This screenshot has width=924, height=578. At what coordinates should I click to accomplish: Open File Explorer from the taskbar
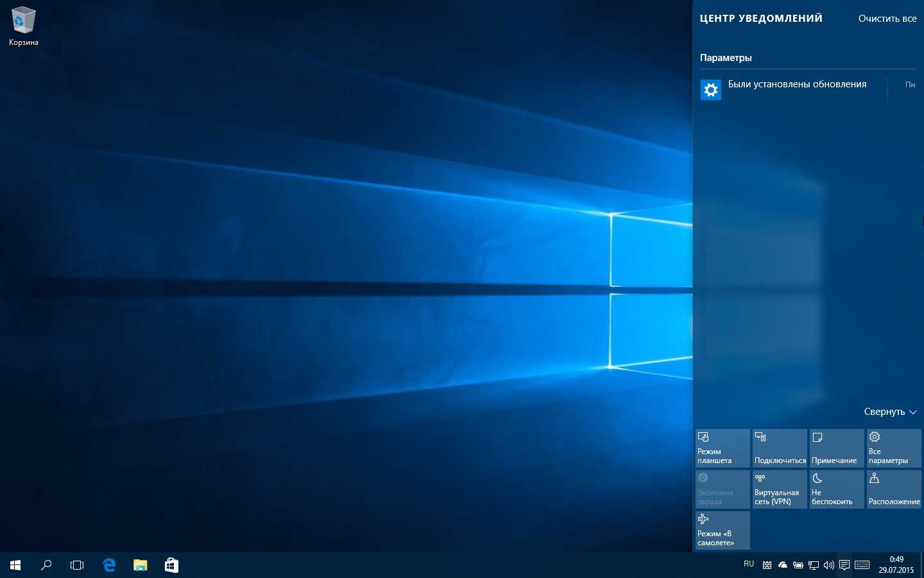click(140, 565)
